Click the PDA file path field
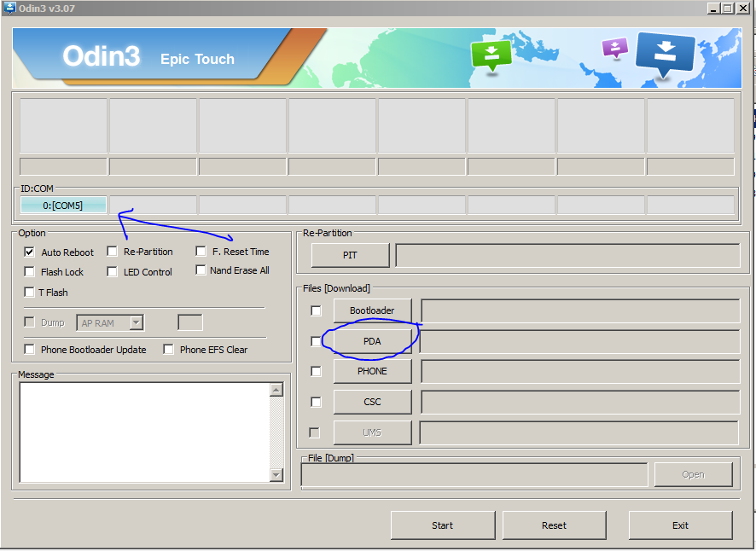Image resolution: width=756 pixels, height=551 pixels. 580,341
